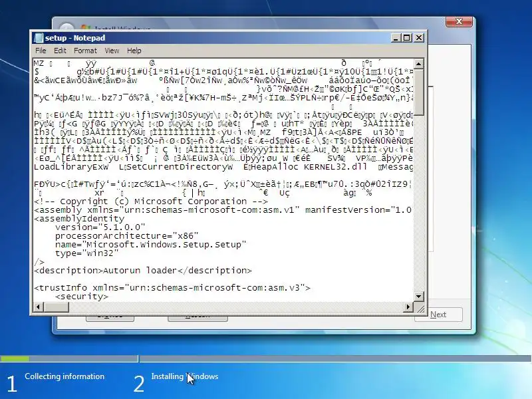The height and width of the screenshot is (399, 532).
Task: Close the setup - Notepad window
Action: point(419,38)
